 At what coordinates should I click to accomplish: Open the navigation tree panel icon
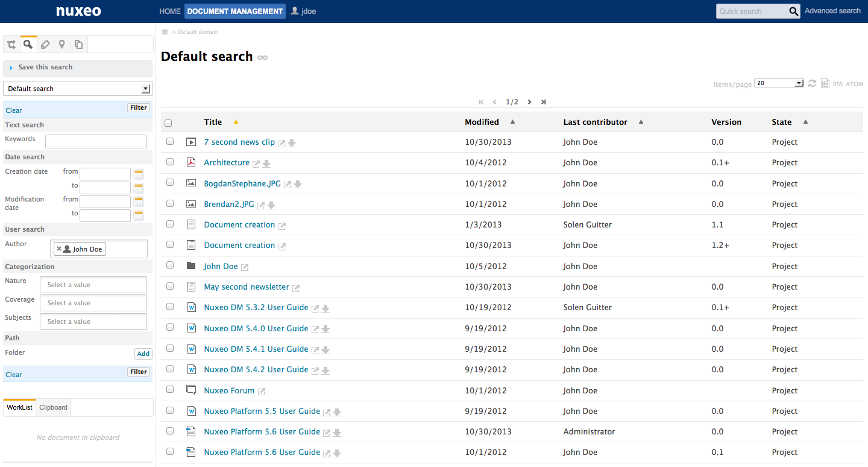(x=11, y=45)
